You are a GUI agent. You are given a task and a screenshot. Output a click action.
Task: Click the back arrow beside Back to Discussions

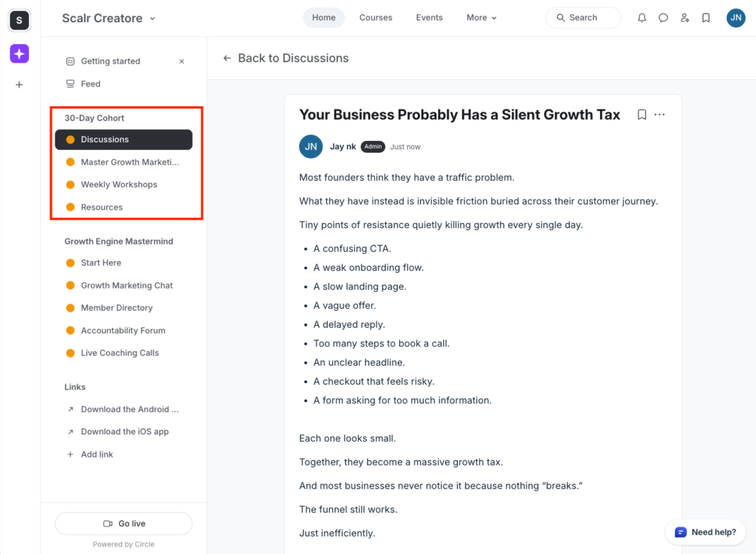click(227, 58)
